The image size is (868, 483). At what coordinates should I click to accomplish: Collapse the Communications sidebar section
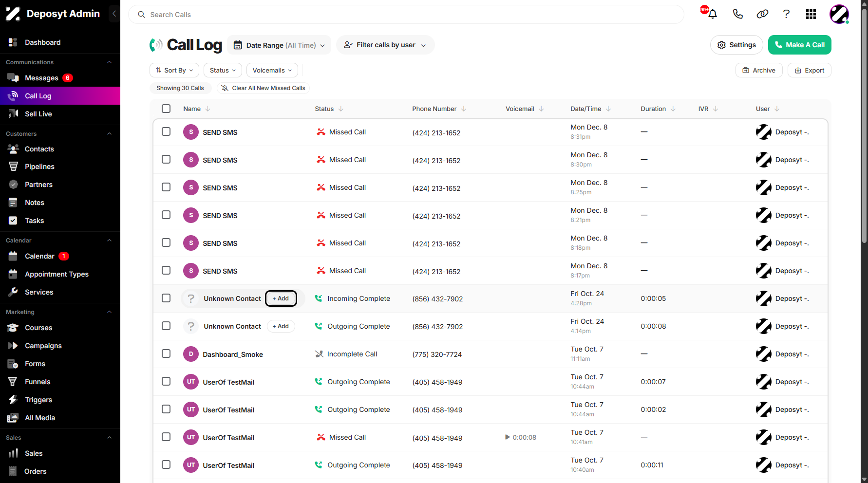110,62
